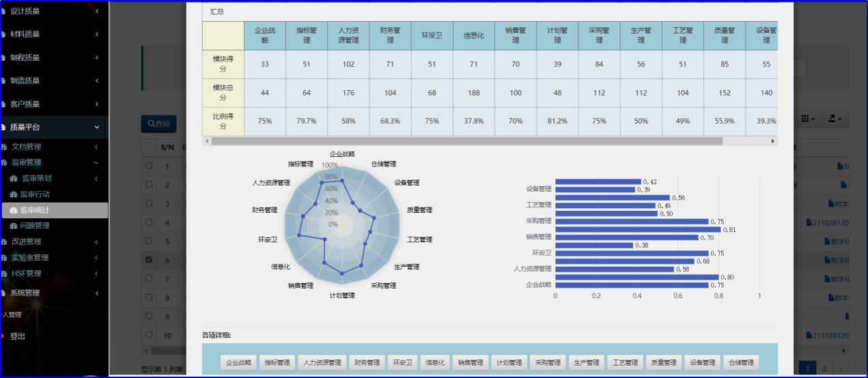Image resolution: width=868 pixels, height=378 pixels.
Task: Check the checkbox for row 2
Action: point(149,184)
